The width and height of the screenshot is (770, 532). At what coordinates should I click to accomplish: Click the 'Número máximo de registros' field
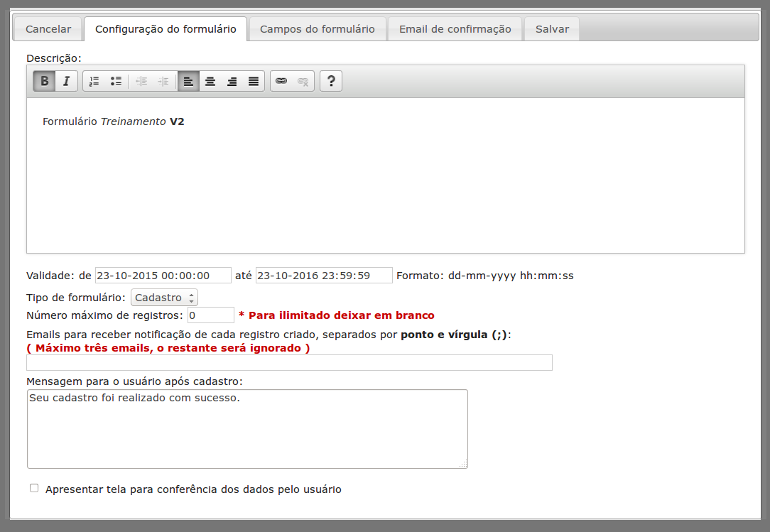click(210, 315)
